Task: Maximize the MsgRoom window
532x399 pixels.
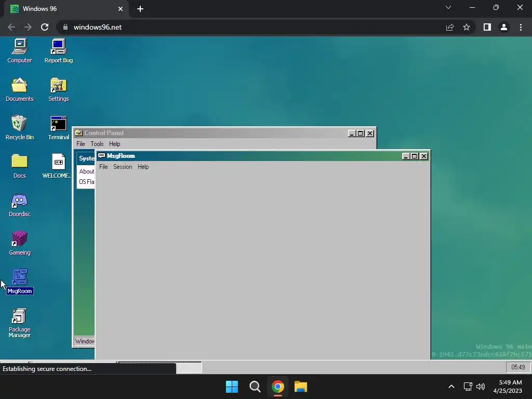Action: 414,156
